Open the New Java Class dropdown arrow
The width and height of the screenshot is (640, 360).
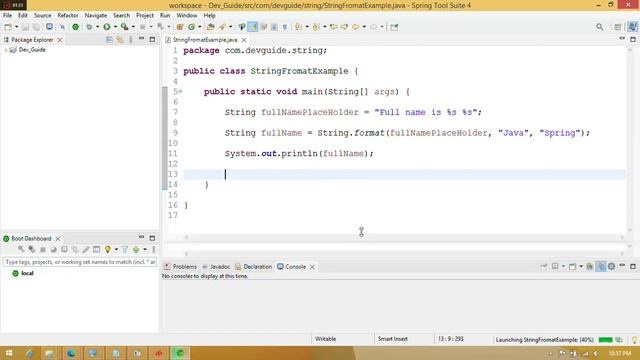tap(200, 27)
